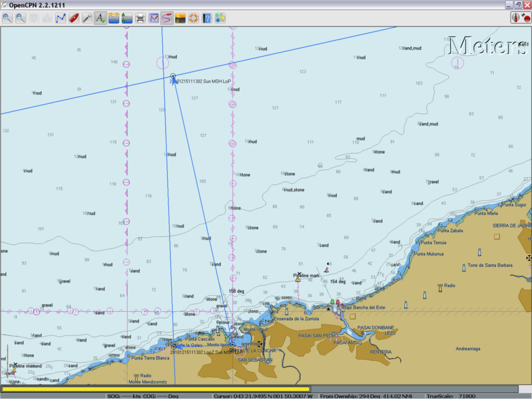Select the Create Route tool
532x399 pixels.
tap(61, 18)
